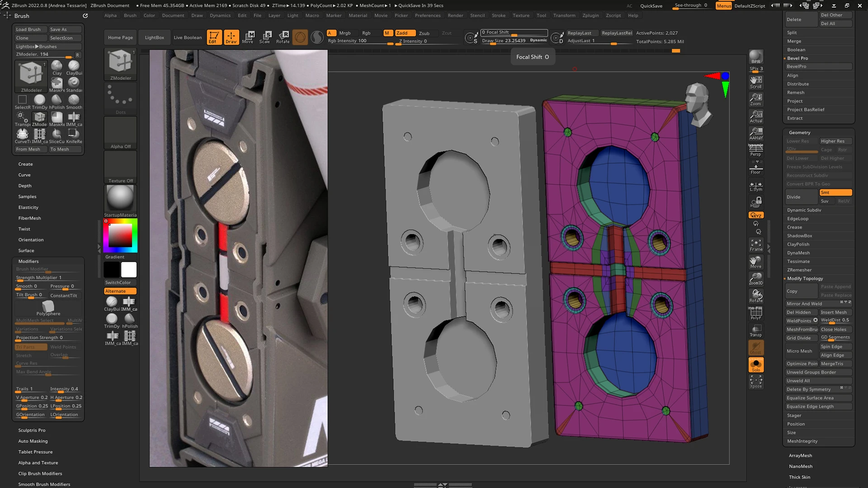This screenshot has width=868, height=488.
Task: Click the Home Page button
Action: (120, 38)
